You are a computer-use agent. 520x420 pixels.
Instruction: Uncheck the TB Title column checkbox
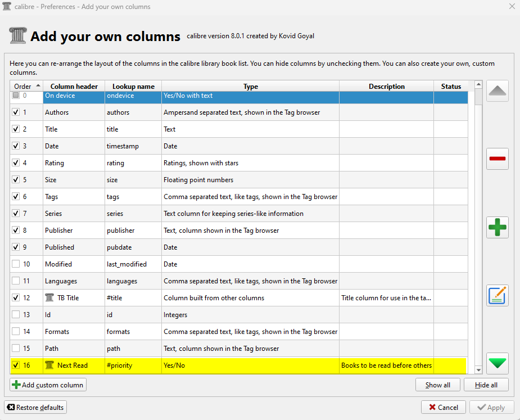click(x=16, y=297)
